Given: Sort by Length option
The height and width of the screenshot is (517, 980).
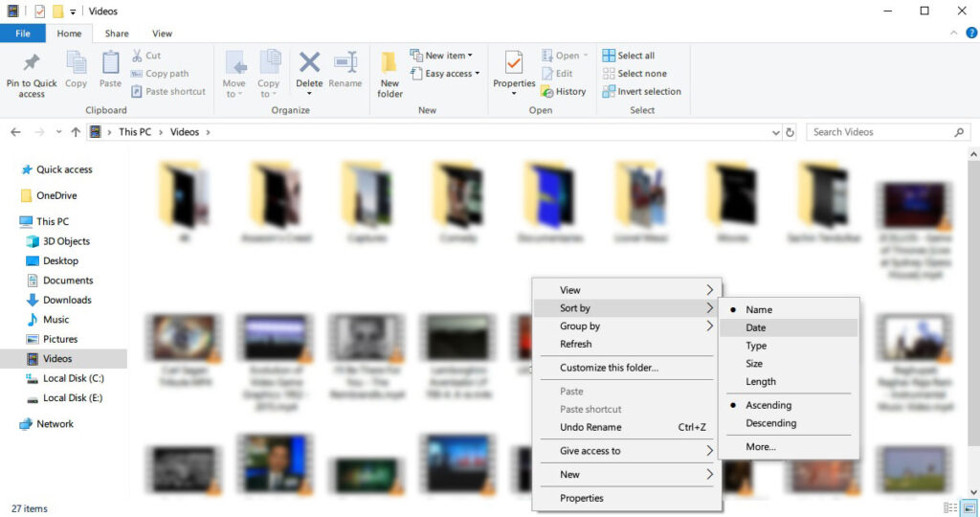Looking at the screenshot, I should (789, 381).
